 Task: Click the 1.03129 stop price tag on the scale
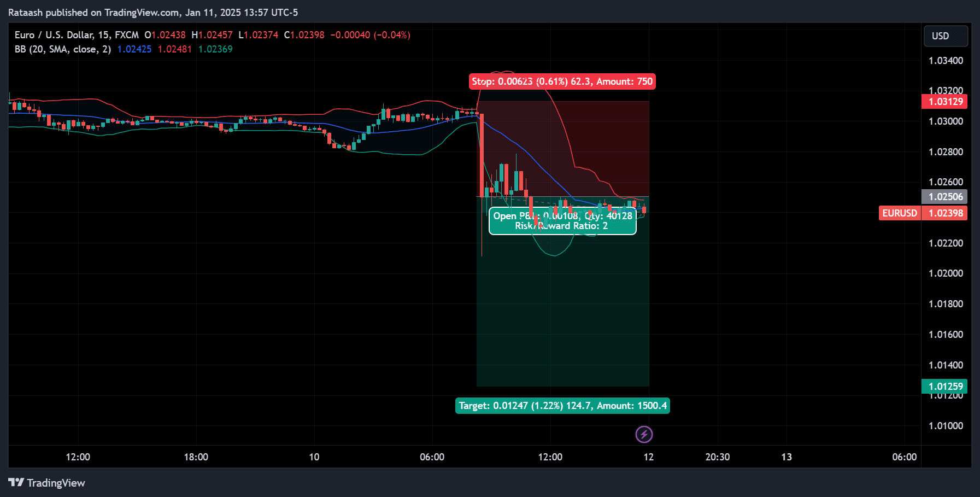[x=944, y=102]
